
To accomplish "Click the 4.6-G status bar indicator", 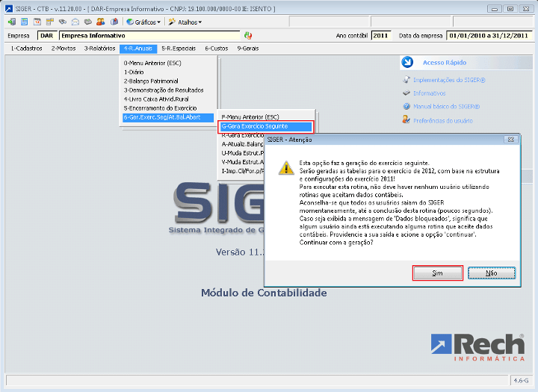I will point(521,380).
